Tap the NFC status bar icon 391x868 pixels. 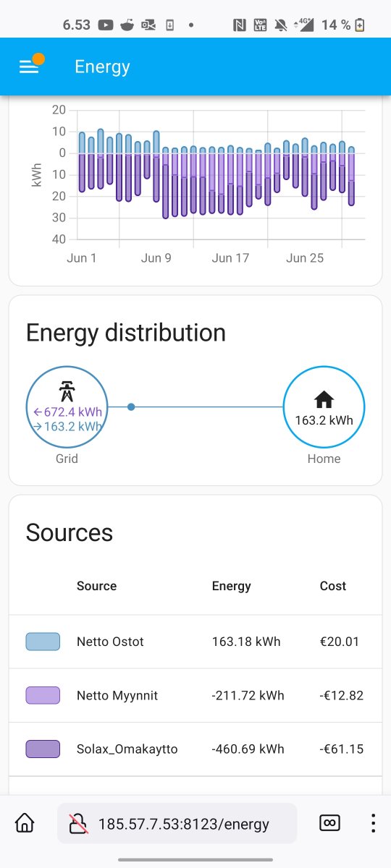click(x=240, y=25)
